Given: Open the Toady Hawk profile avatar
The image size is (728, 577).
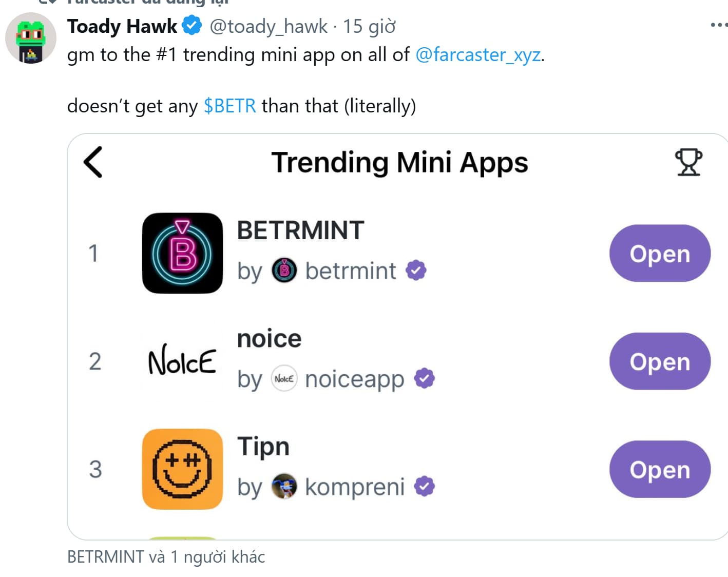Looking at the screenshot, I should point(30,37).
